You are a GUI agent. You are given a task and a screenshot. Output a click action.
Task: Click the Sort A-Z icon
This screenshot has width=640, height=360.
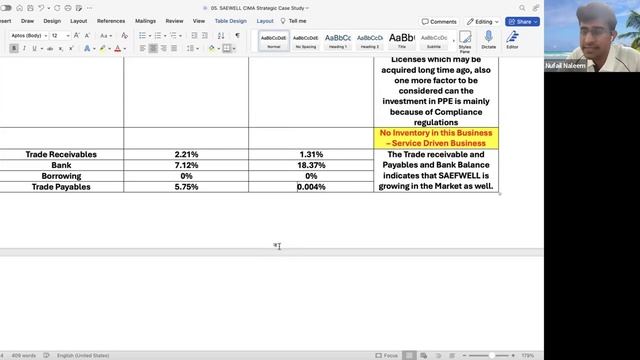pos(221,36)
